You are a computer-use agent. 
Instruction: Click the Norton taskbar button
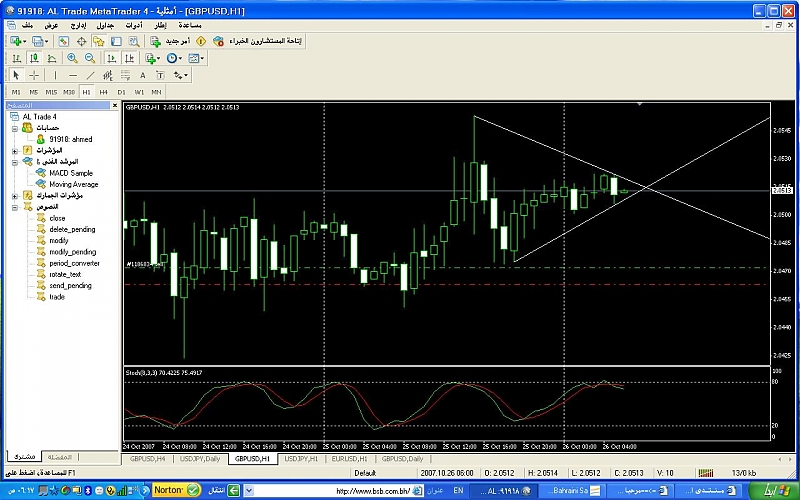click(177, 490)
